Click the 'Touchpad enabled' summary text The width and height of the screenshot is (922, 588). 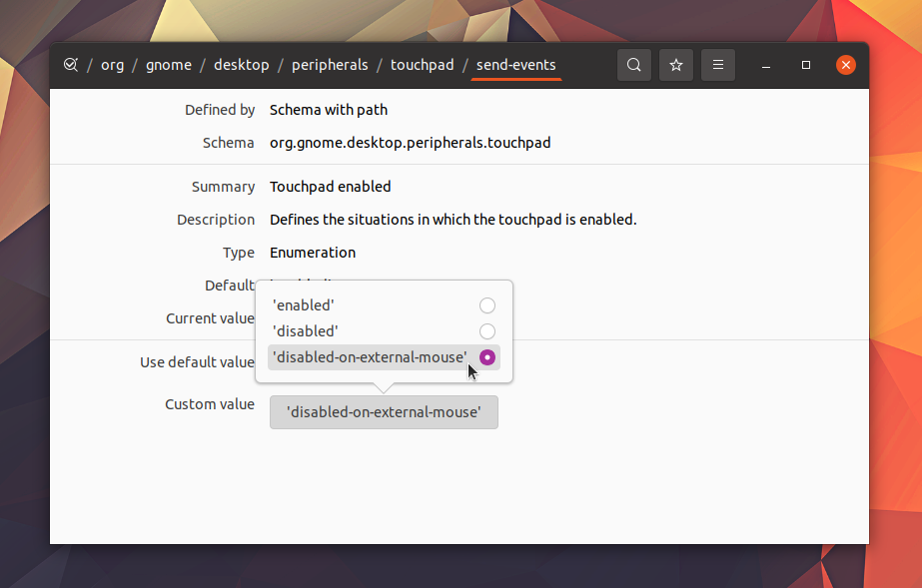click(x=331, y=187)
